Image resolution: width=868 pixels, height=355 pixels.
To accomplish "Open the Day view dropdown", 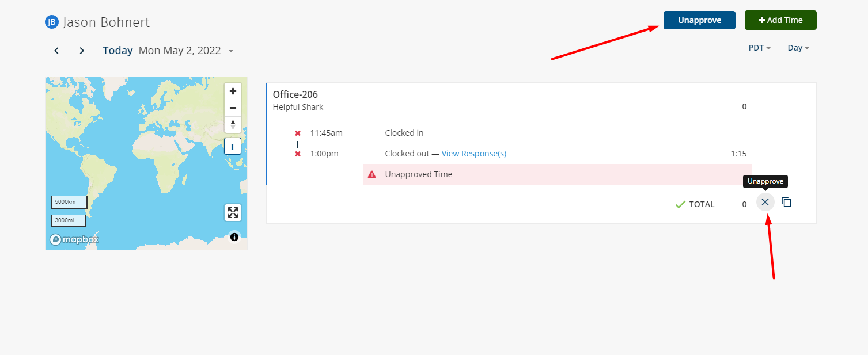I will (798, 48).
